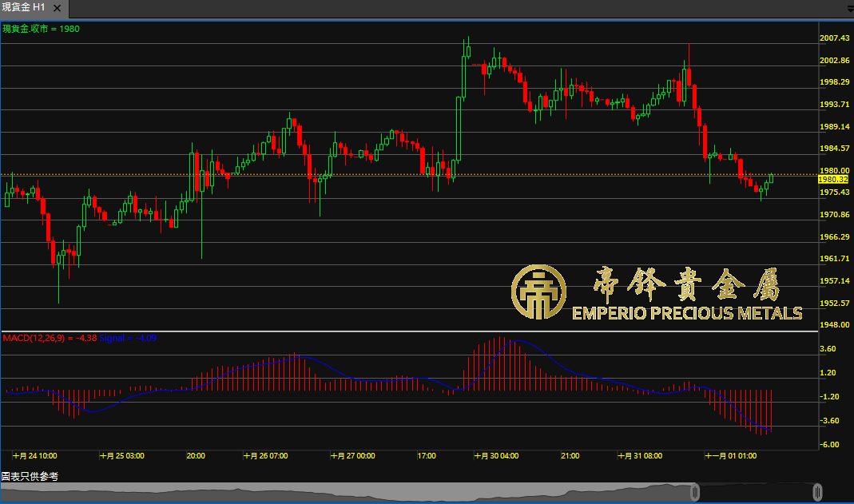Click the 帝鋒貴金屬 watermark text
Image resolution: width=854 pixels, height=504 pixels.
coord(685,284)
